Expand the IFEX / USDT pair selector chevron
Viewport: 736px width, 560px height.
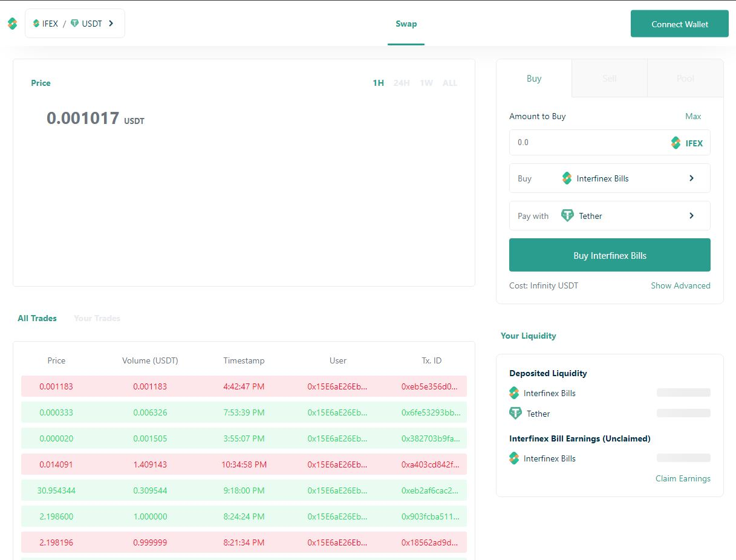(111, 24)
